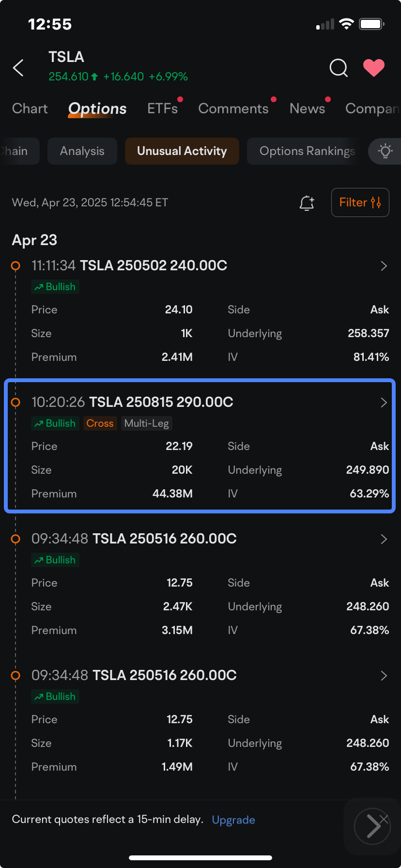This screenshot has height=868, width=401.
Task: Switch to the Chart tab
Action: coord(30,108)
